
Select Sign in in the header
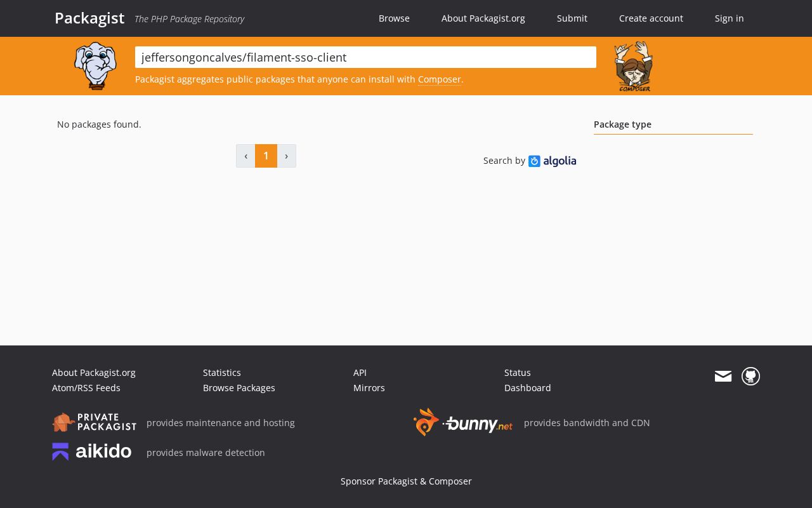tap(729, 18)
